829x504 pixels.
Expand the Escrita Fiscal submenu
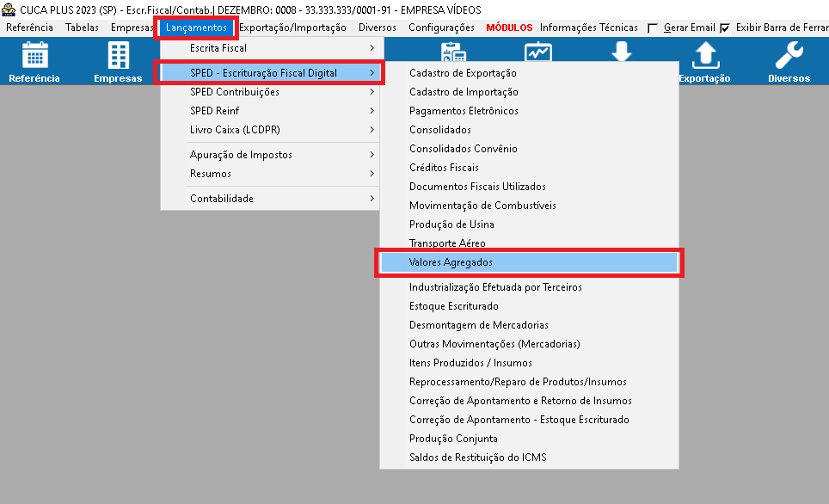pos(270,48)
